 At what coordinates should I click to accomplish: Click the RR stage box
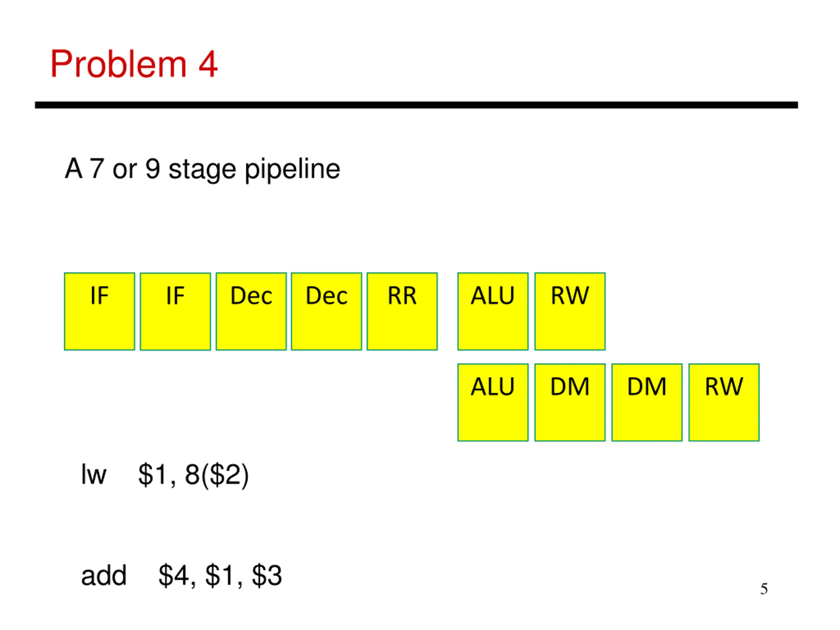[402, 311]
